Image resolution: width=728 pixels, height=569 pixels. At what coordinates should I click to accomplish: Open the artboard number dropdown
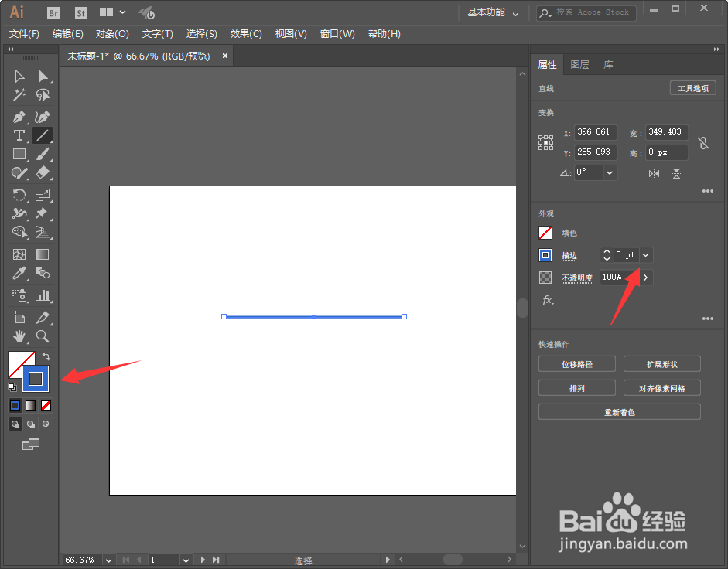186,560
